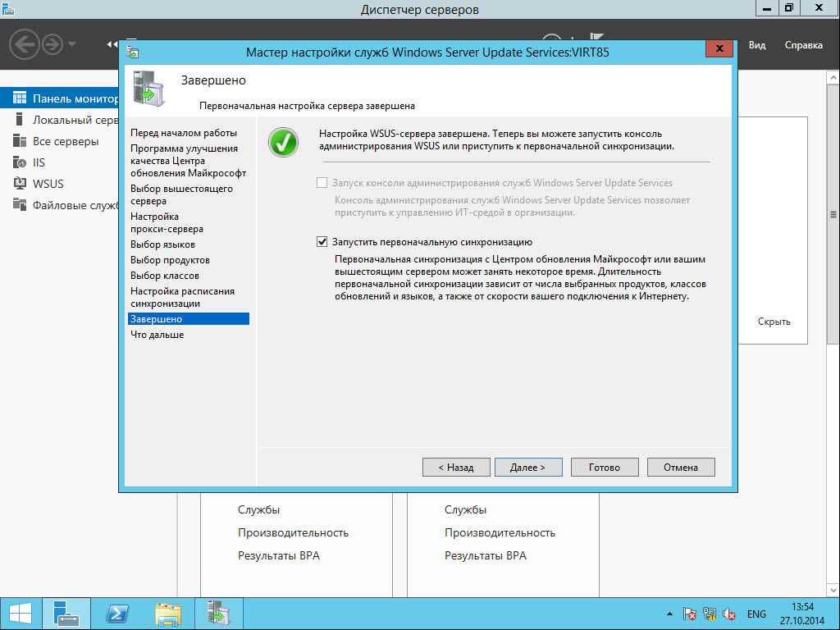Screen dimensions: 840x630
Task: Open the Action Center flag tray icon
Action: click(689, 614)
